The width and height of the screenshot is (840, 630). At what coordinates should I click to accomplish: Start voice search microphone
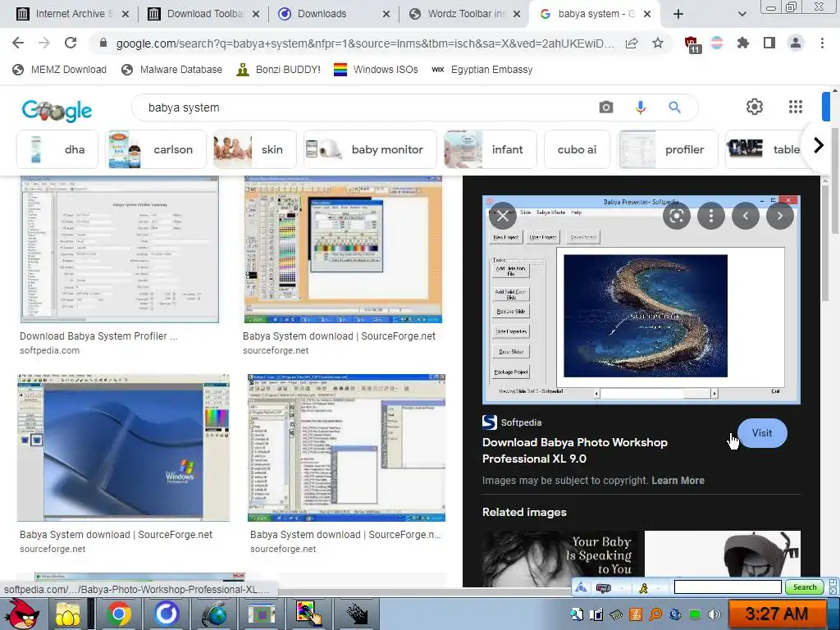[x=640, y=107]
